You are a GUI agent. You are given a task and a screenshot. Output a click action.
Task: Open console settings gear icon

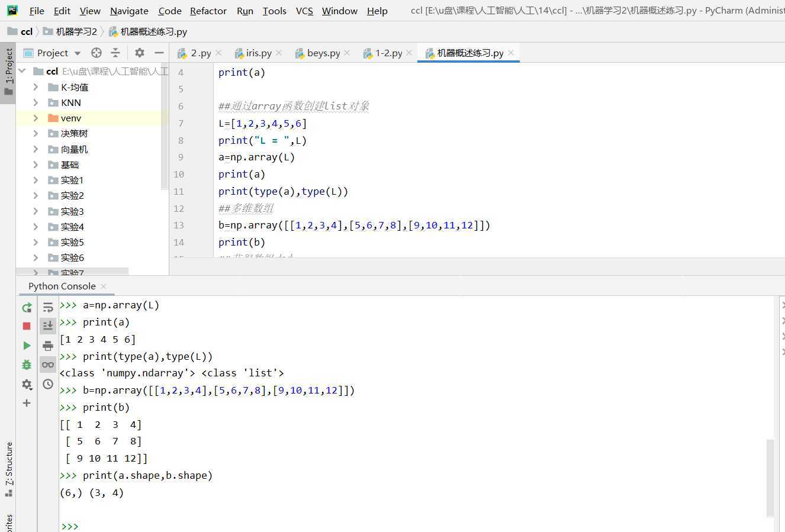(x=27, y=384)
